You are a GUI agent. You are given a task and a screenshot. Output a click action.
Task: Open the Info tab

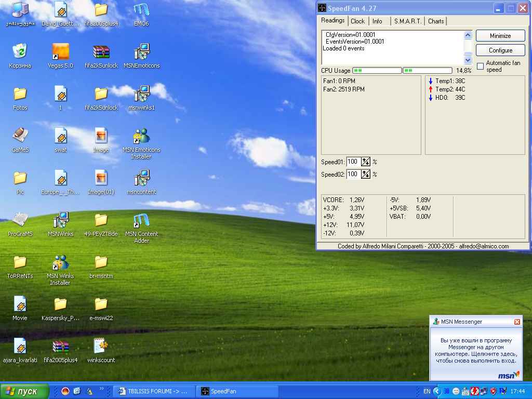tap(377, 21)
